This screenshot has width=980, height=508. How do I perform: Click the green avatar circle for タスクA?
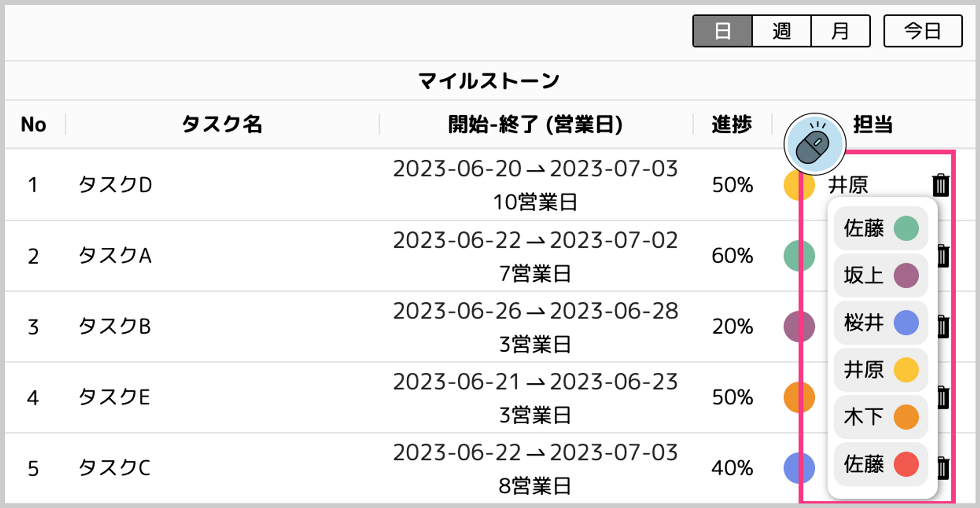(799, 256)
